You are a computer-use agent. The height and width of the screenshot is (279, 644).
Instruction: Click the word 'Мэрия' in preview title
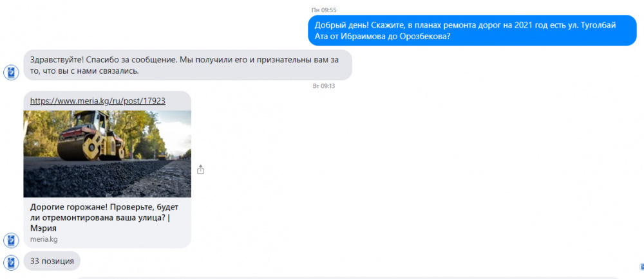pyautogui.click(x=43, y=229)
